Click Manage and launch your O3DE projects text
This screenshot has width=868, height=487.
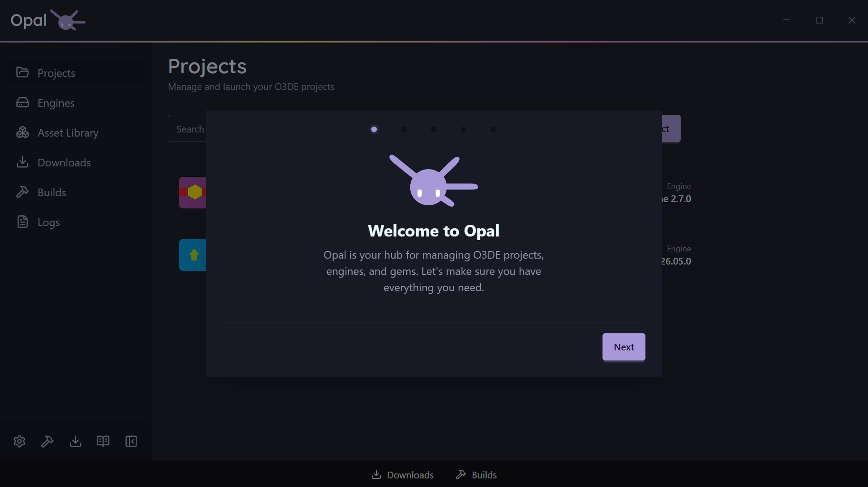[x=251, y=87]
